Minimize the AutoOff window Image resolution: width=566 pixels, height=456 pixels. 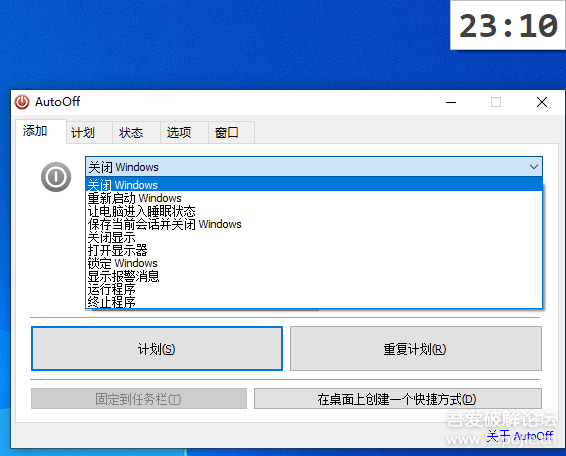pyautogui.click(x=451, y=102)
